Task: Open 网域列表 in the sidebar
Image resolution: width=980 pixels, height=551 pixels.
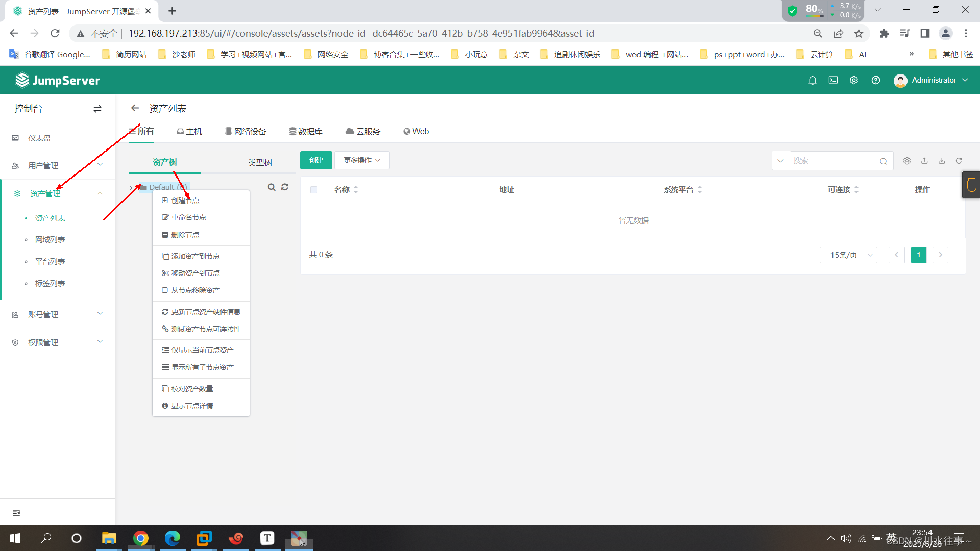Action: click(x=50, y=240)
